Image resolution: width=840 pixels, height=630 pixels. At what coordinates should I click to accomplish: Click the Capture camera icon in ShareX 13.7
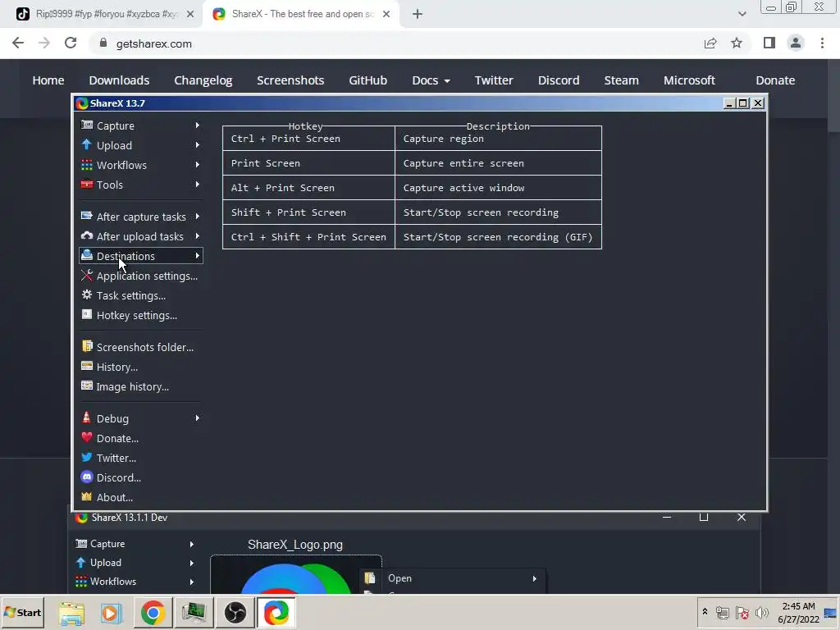[x=87, y=125]
